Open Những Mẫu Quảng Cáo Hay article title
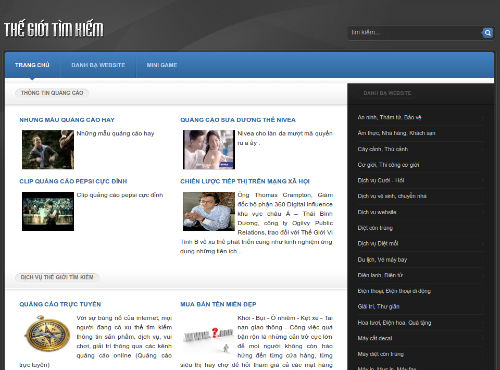The image size is (500, 370). click(x=67, y=120)
